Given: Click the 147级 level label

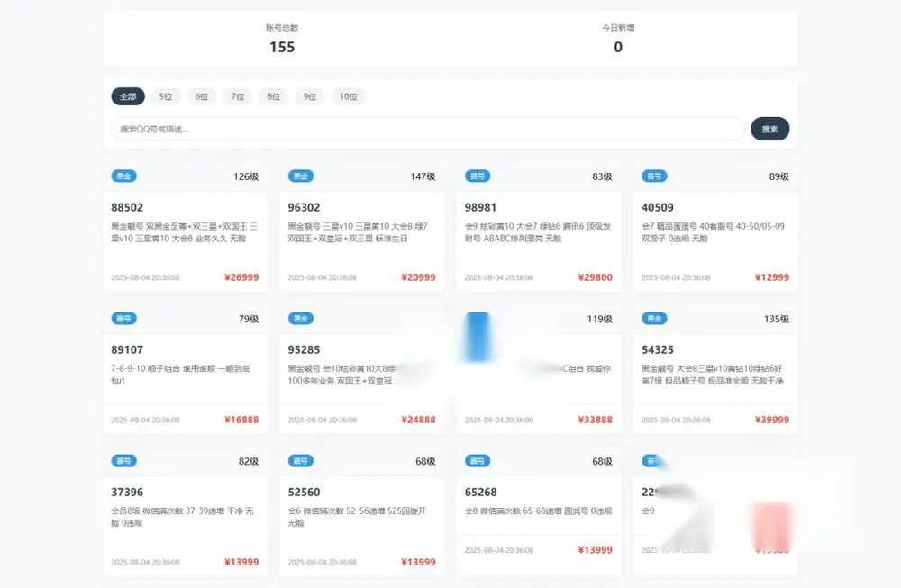Looking at the screenshot, I should tap(423, 176).
